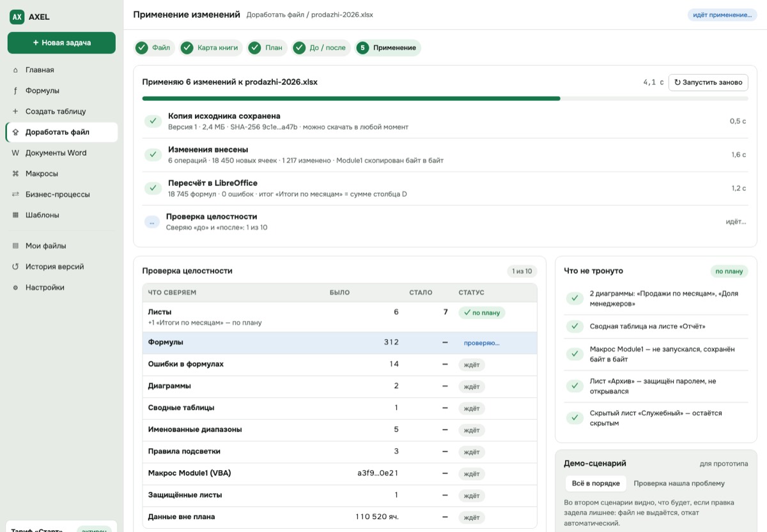This screenshot has height=532, width=767.
Task: Click the function icon next to Формулы
Action: (x=15, y=91)
